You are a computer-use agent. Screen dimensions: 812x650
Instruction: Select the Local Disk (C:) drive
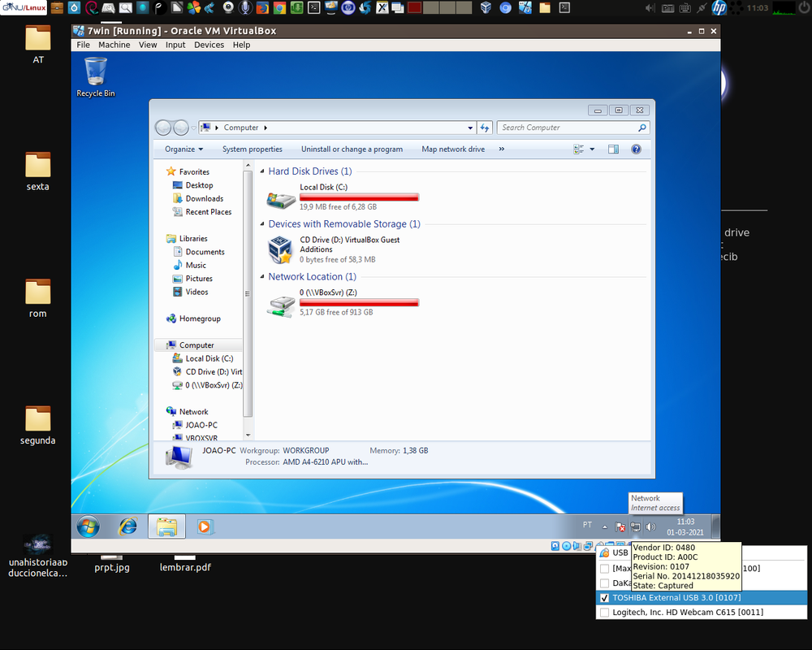pos(343,197)
